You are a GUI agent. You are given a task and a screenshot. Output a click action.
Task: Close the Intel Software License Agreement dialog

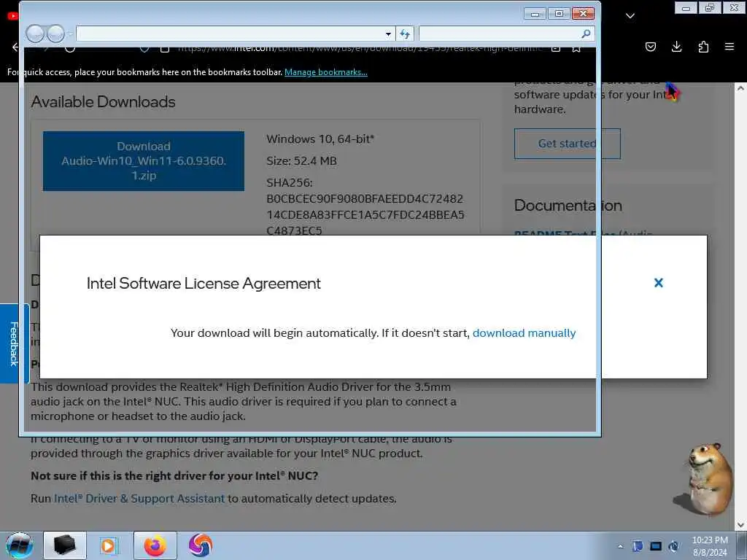(x=659, y=283)
